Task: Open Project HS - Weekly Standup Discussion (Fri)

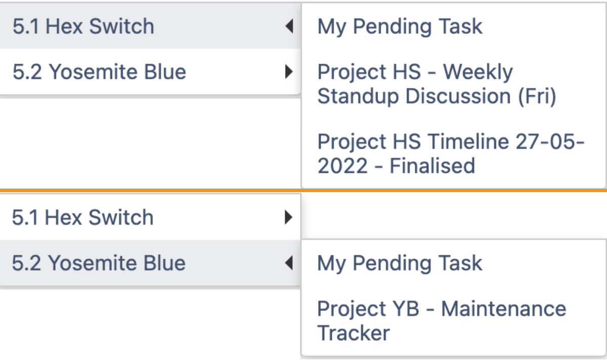Action: click(x=436, y=84)
